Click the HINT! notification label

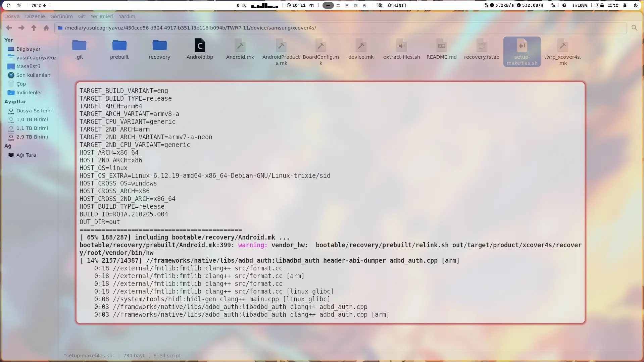click(x=397, y=5)
